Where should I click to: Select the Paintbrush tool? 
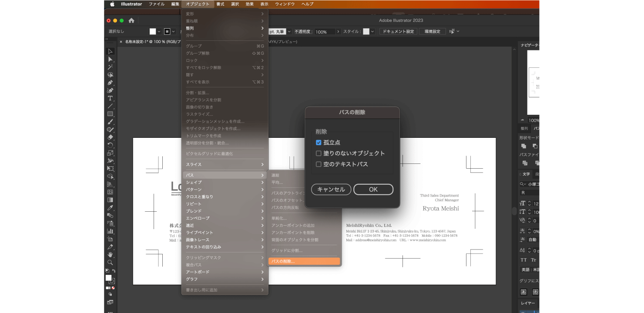point(110,122)
